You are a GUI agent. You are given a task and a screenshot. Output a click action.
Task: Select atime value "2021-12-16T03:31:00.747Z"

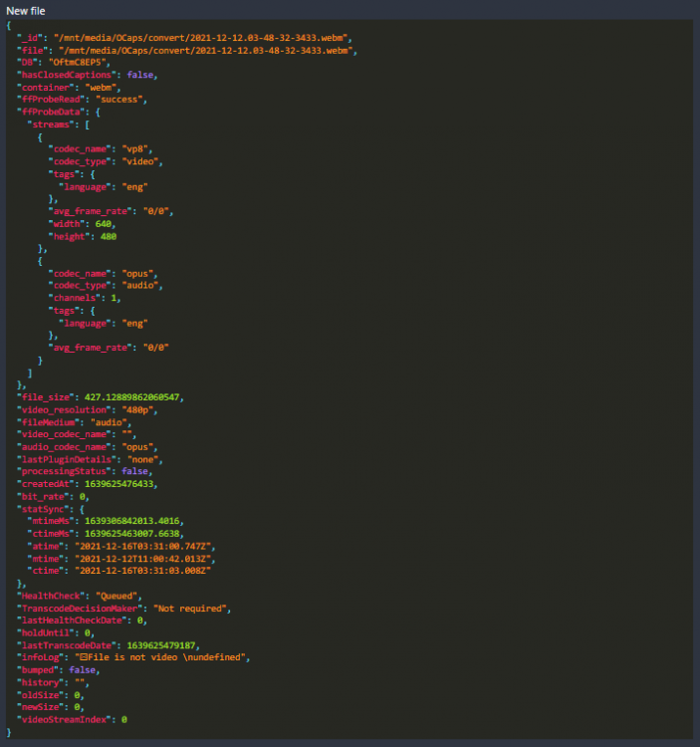tap(142, 546)
